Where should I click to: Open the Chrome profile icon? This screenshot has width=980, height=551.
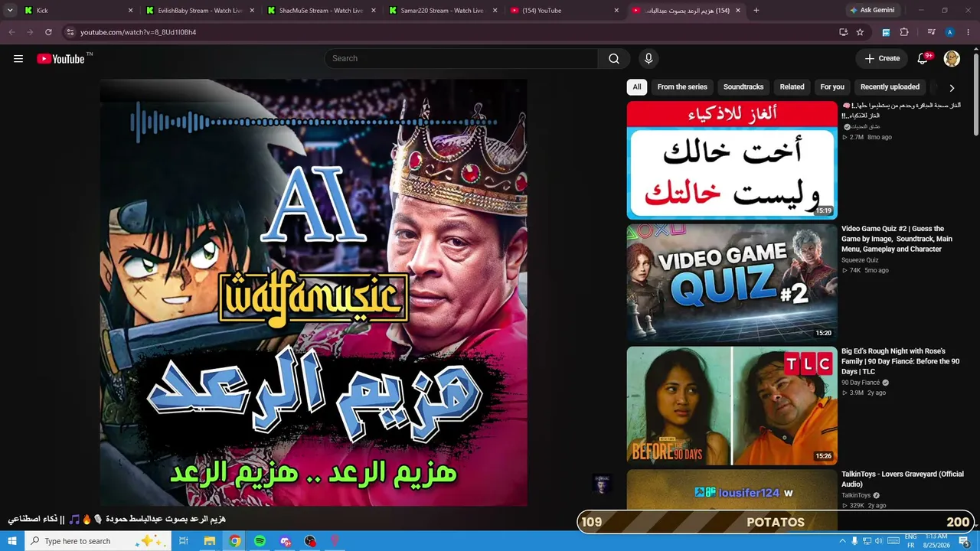pos(949,32)
